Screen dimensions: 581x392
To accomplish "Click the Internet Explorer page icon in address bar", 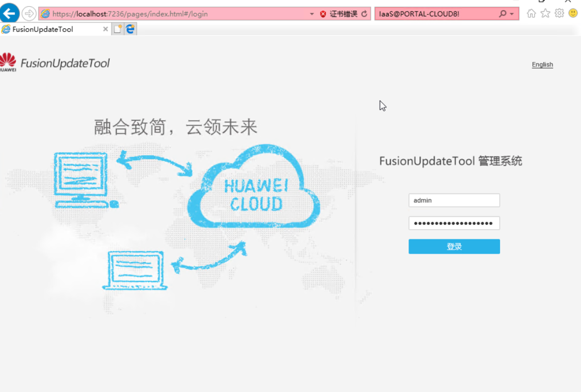I will click(x=45, y=14).
